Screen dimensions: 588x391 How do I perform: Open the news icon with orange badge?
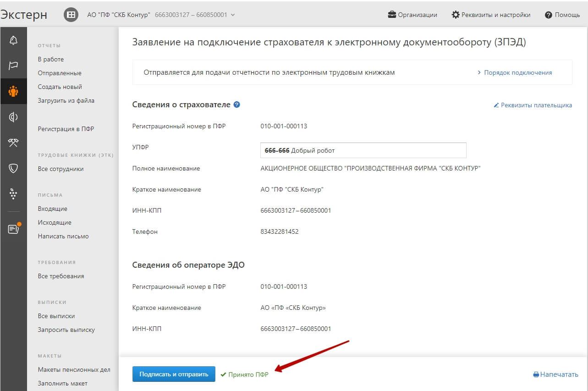(x=13, y=229)
